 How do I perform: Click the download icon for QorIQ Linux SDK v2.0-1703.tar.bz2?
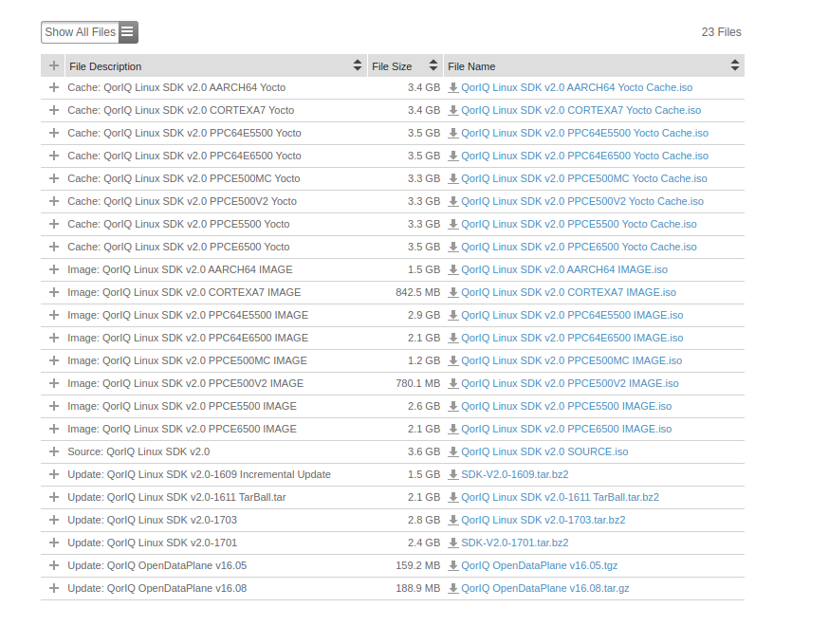point(454,520)
